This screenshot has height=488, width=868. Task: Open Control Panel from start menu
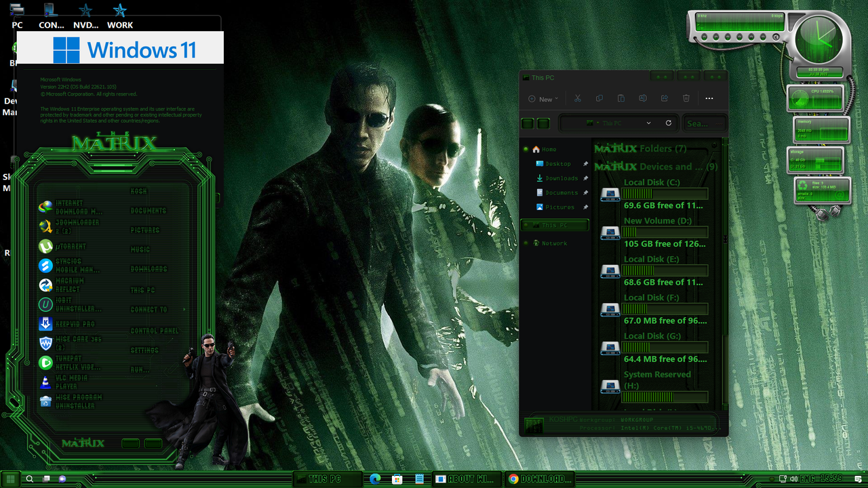tap(155, 331)
